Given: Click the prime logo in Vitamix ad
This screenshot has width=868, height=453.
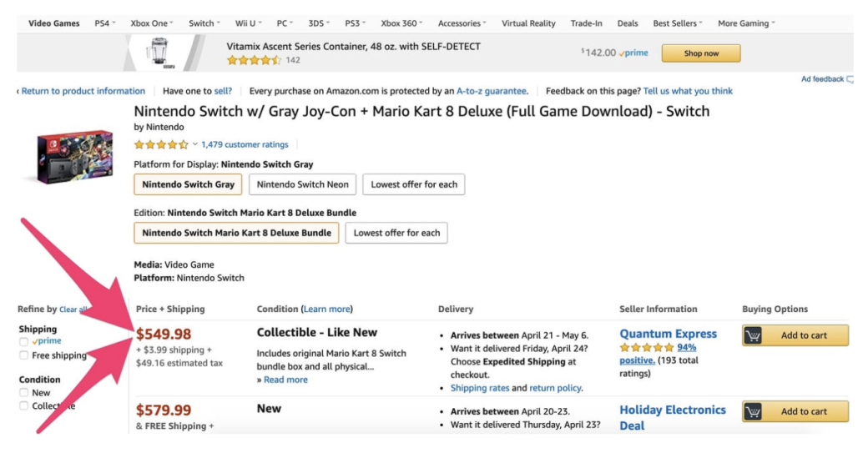Looking at the screenshot, I should click(x=633, y=53).
